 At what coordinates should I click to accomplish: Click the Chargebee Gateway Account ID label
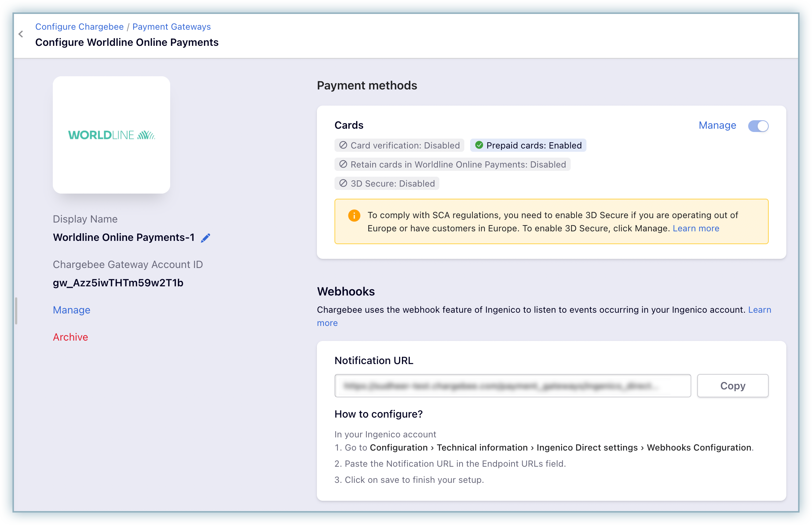tap(128, 265)
